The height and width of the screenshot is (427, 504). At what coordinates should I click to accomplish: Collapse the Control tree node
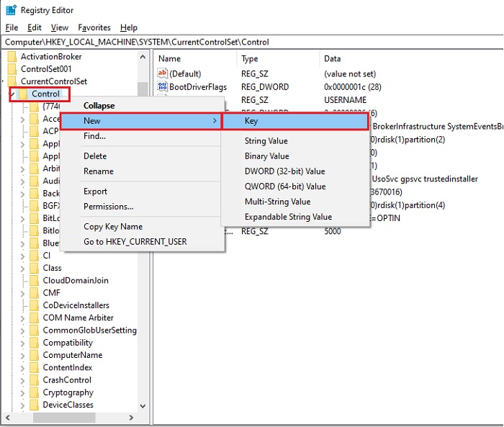(12, 94)
